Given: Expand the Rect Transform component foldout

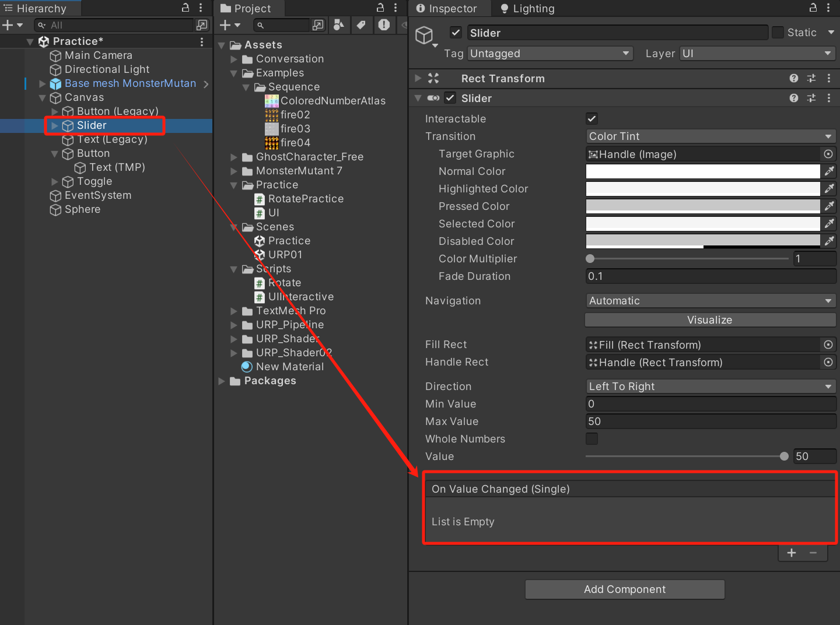Looking at the screenshot, I should (x=418, y=78).
